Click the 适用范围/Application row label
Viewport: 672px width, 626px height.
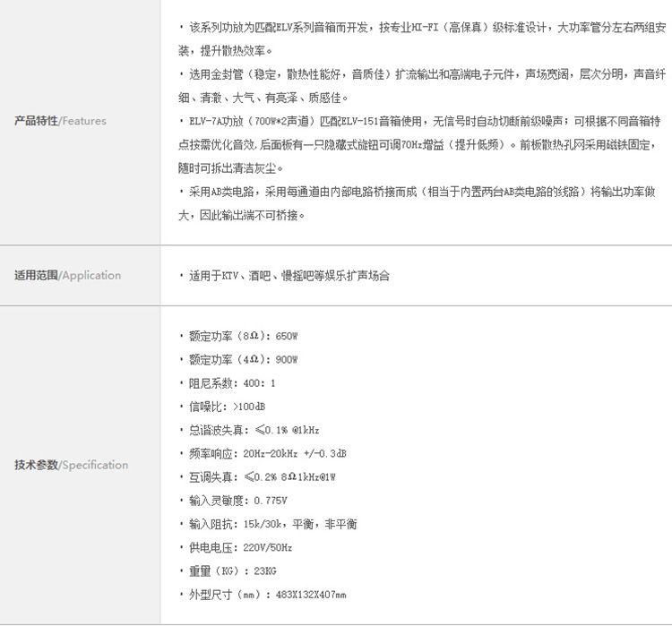click(x=67, y=275)
